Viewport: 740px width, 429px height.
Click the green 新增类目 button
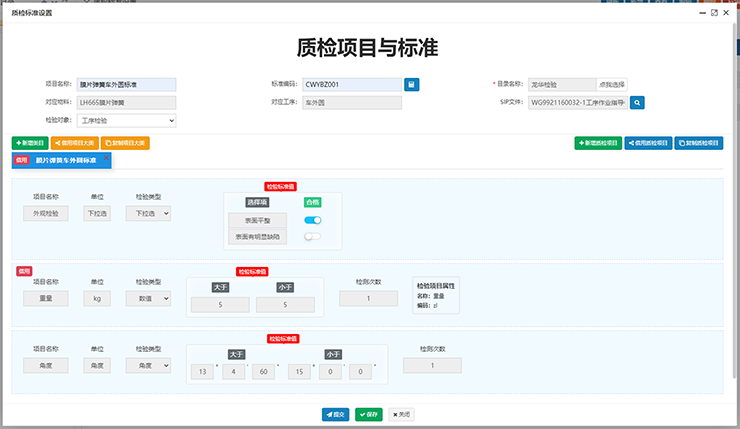tap(29, 143)
